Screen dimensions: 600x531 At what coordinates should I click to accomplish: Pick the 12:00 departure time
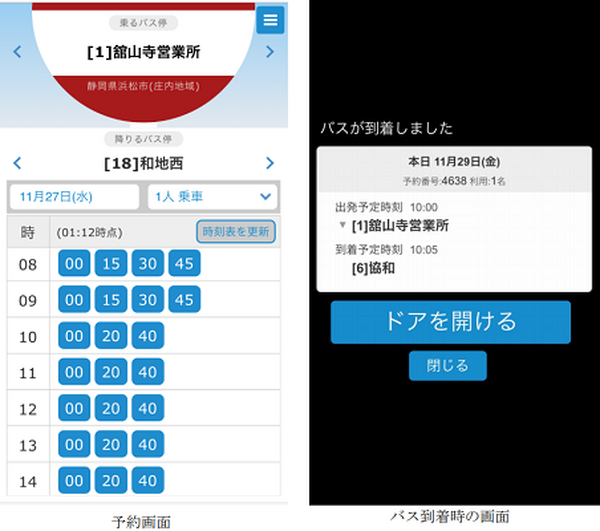coord(74,408)
